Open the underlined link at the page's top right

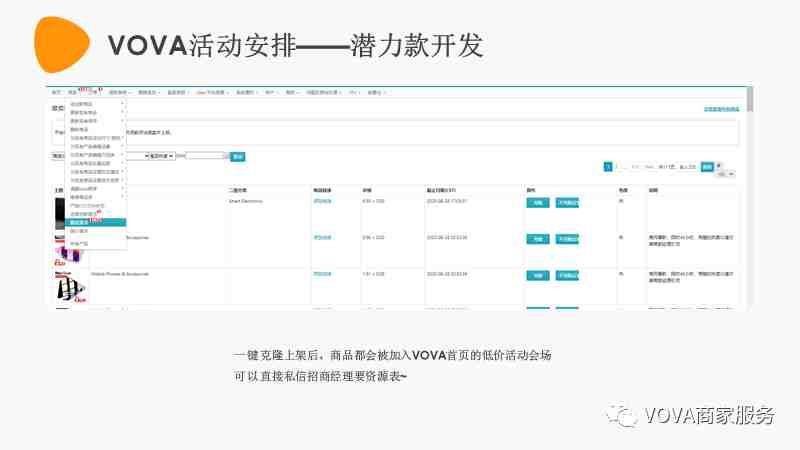[x=721, y=109]
